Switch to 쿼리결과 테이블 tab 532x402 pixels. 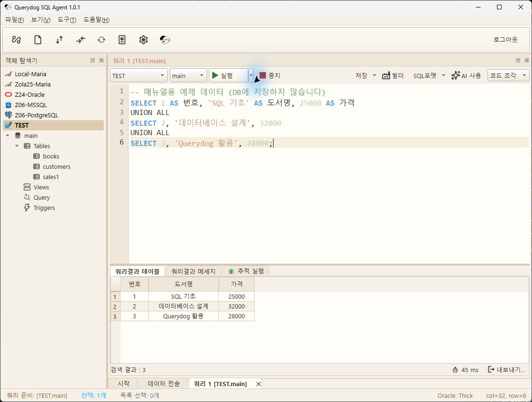point(137,272)
